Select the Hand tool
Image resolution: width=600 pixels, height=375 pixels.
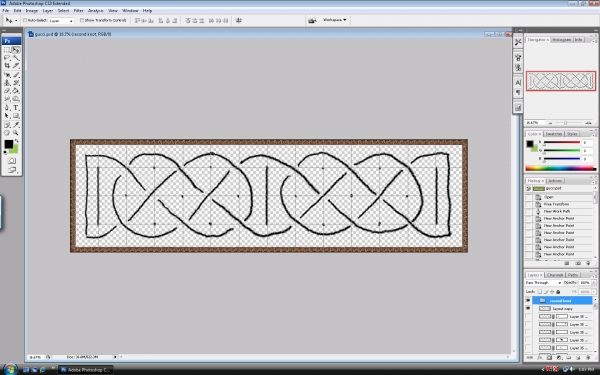pos(7,133)
